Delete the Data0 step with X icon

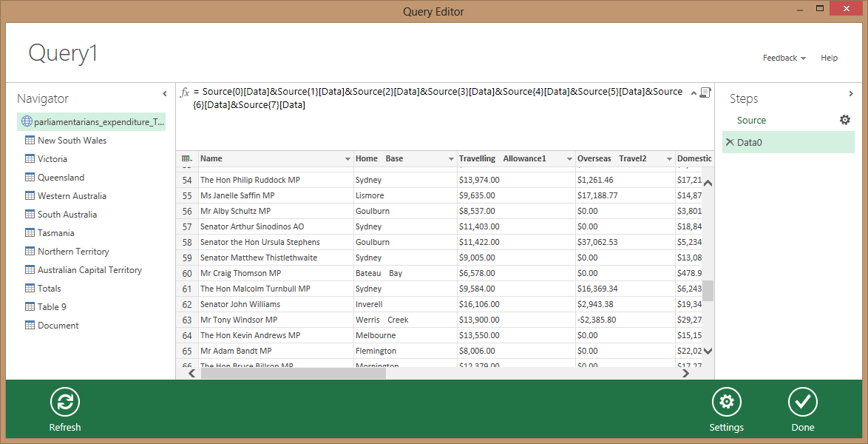(x=730, y=142)
